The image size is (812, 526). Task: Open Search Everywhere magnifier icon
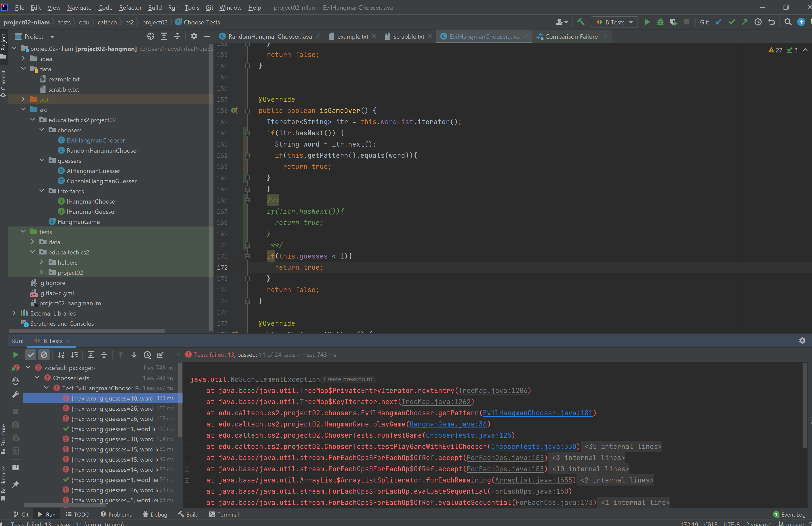point(787,22)
